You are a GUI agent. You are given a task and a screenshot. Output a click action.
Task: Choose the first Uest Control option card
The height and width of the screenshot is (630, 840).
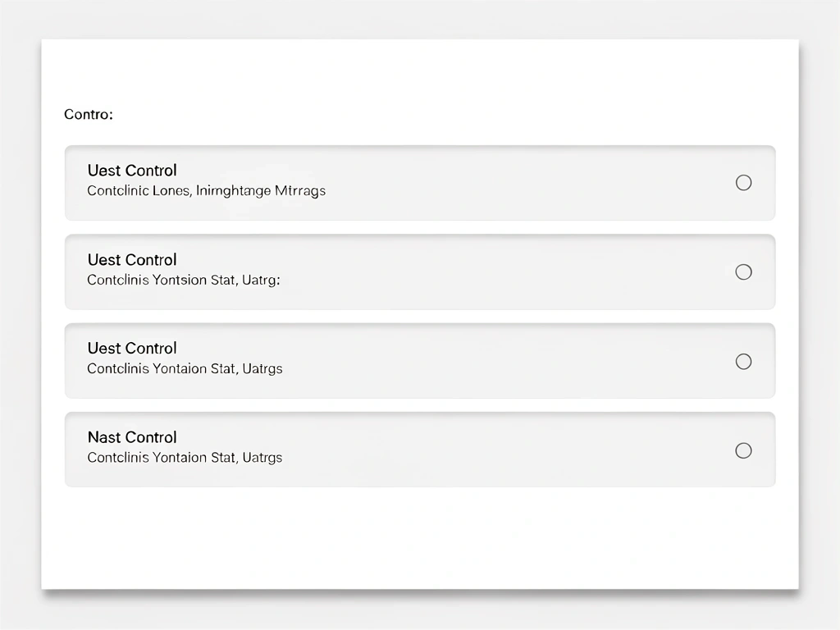pyautogui.click(x=420, y=182)
